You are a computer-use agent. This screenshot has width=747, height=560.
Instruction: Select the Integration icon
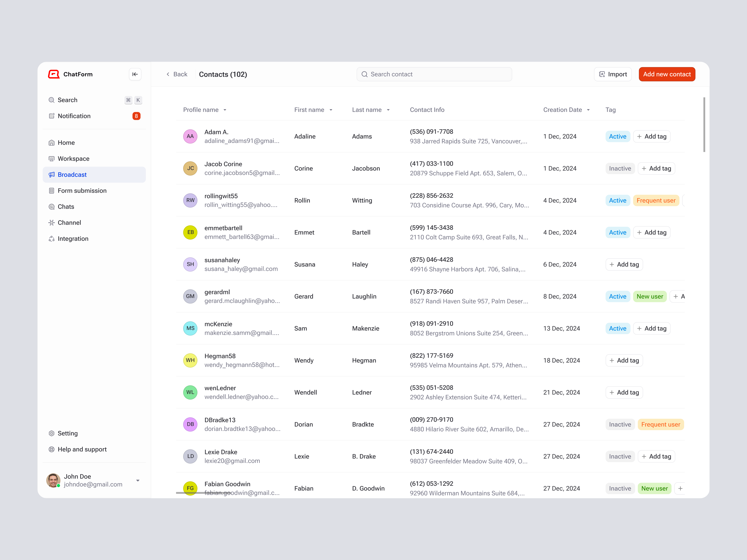pos(52,238)
